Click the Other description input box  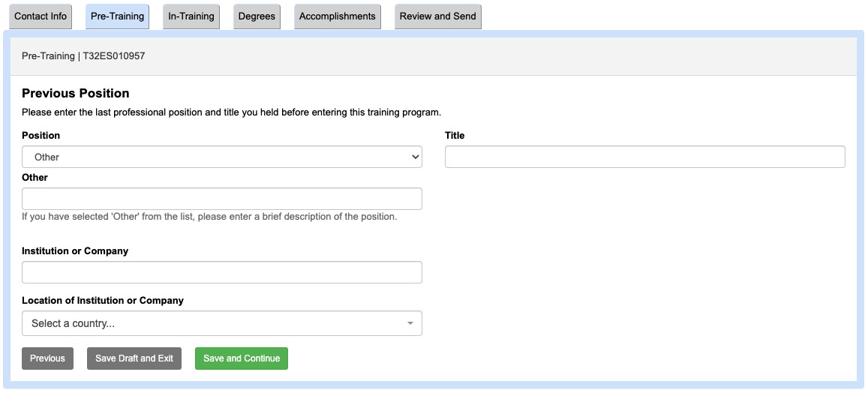(222, 199)
